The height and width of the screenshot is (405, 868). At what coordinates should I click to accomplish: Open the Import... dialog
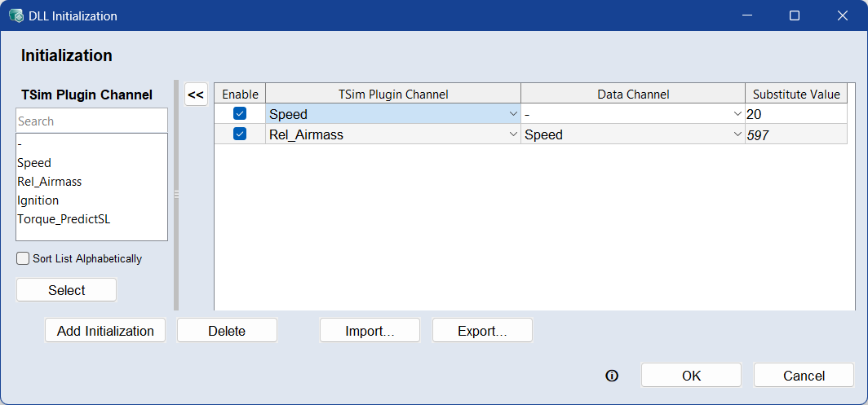pos(370,331)
